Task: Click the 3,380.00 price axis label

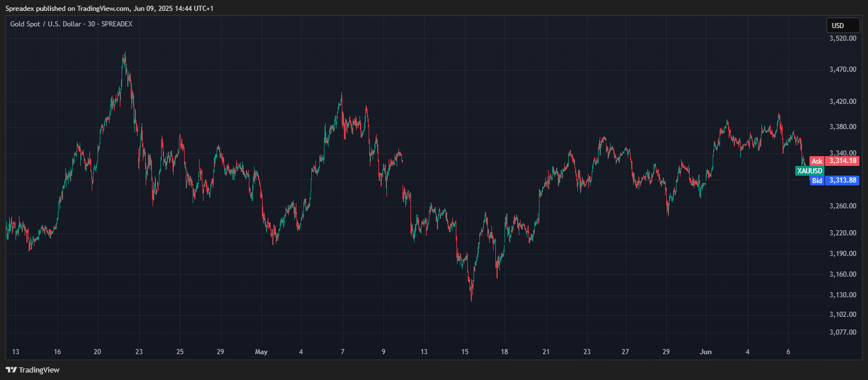Action: click(x=843, y=127)
